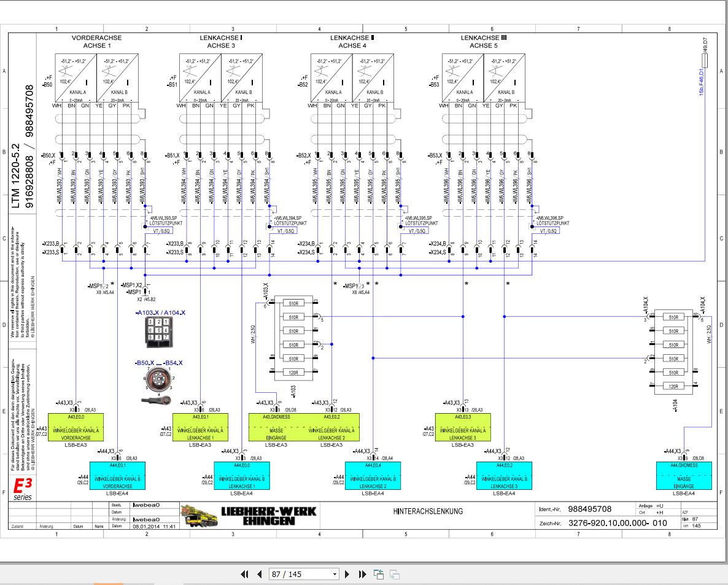This screenshot has width=728, height=585.
Task: Click the A103.X / A104.X connector pinout image
Action: click(x=159, y=333)
